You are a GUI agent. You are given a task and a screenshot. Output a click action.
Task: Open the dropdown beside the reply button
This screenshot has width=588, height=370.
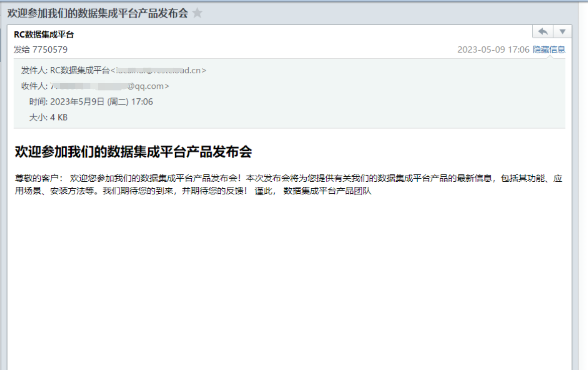(562, 32)
